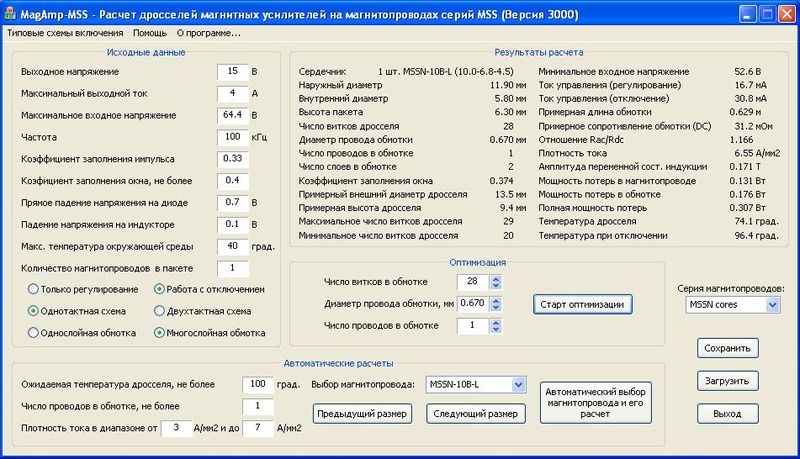Focus the Коэффициент заполнения импульса field

233,159
